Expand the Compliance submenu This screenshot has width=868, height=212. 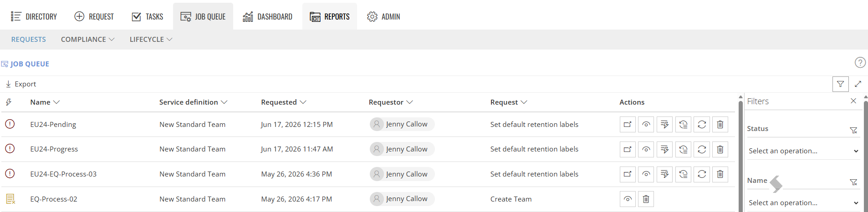coord(87,40)
